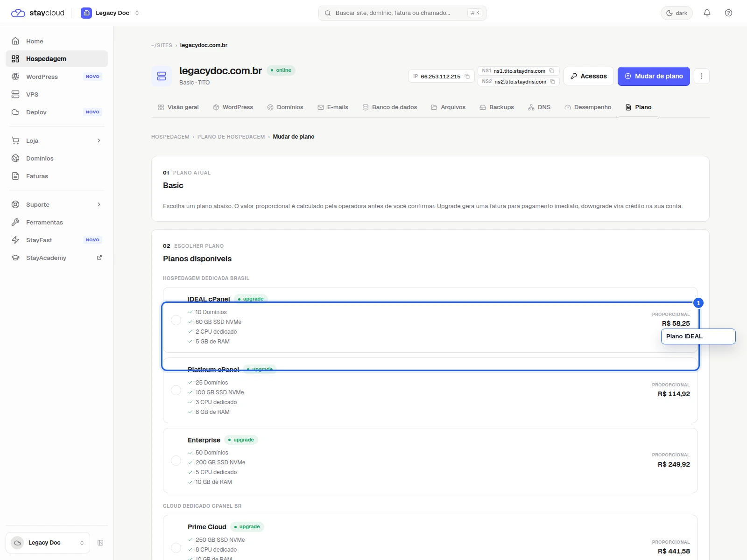Switch to the Visão geral tab
This screenshot has height=560, width=747.
tap(178, 107)
